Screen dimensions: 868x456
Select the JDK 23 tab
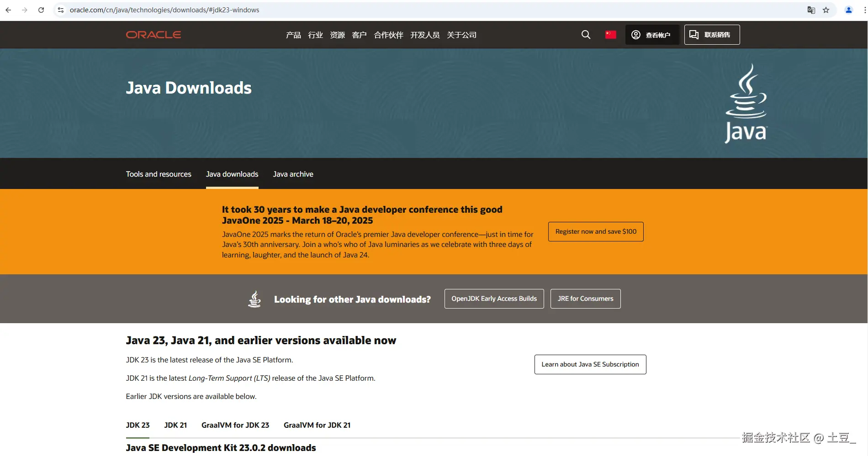(x=138, y=425)
